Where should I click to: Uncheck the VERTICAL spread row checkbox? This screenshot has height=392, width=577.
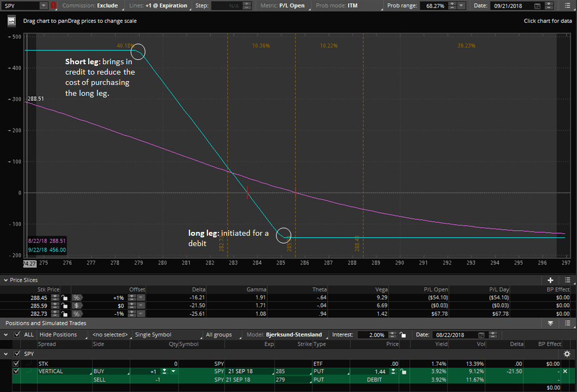(x=15, y=371)
